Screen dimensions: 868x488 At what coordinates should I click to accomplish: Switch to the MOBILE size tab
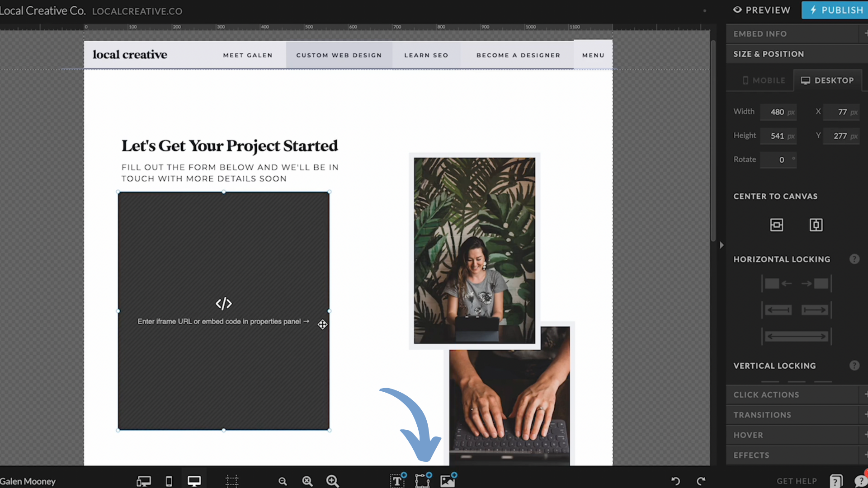tap(764, 80)
